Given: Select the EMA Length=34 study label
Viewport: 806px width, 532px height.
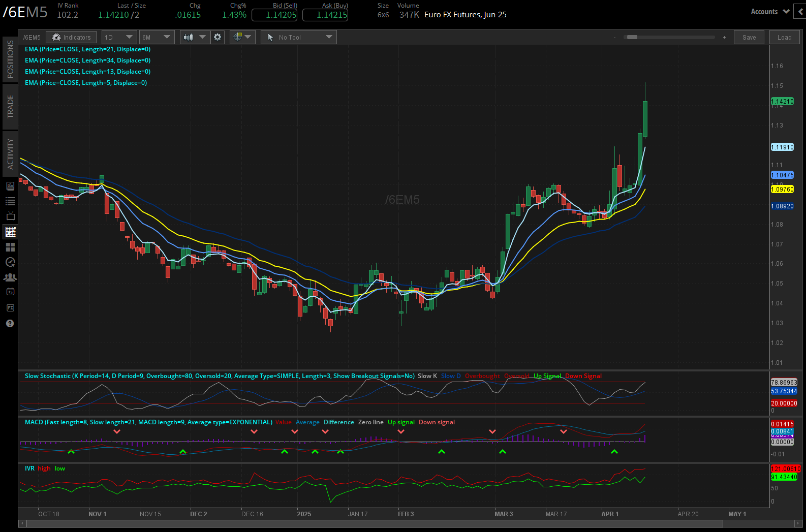Looking at the screenshot, I should click(87, 60).
